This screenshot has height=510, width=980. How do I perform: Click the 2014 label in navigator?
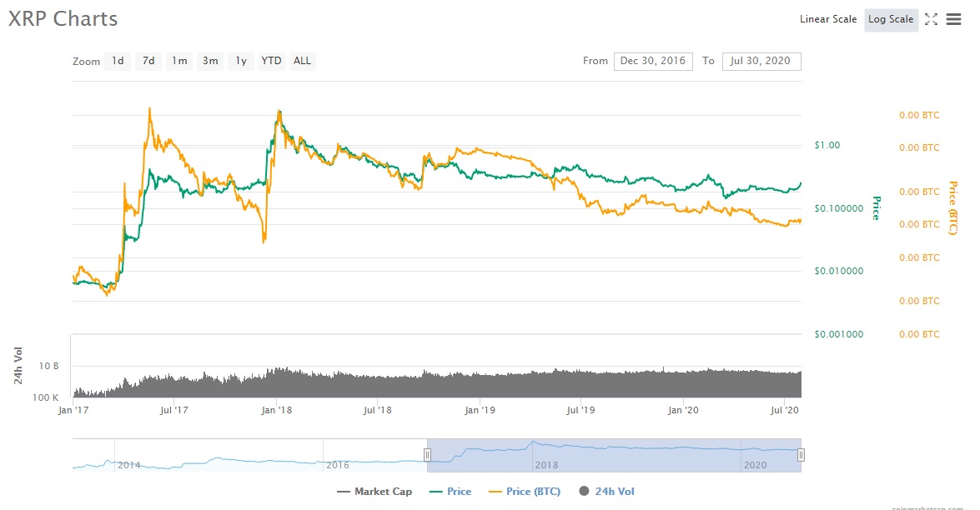coord(128,465)
